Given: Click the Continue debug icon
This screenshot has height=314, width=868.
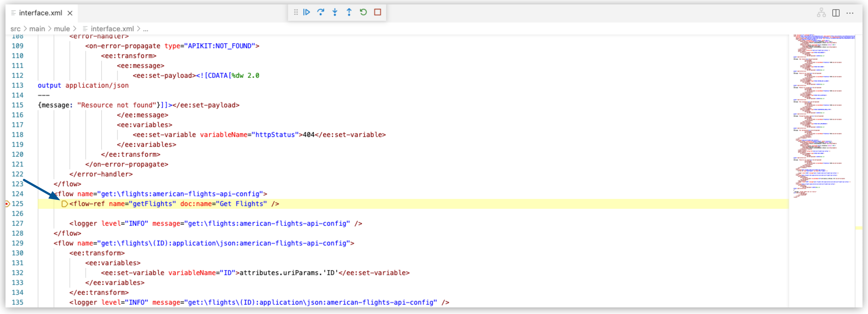Looking at the screenshot, I should coord(307,12).
